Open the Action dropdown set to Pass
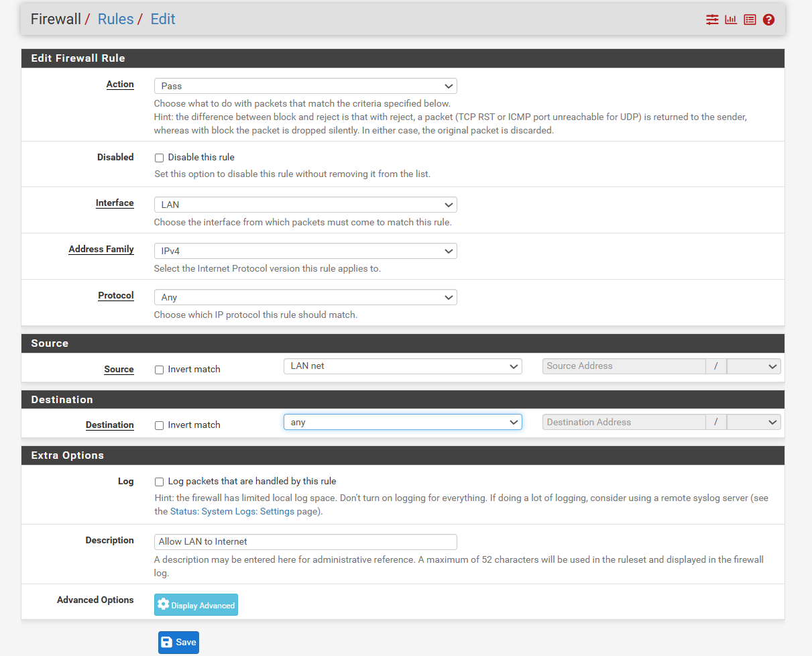The height and width of the screenshot is (656, 812). point(305,86)
